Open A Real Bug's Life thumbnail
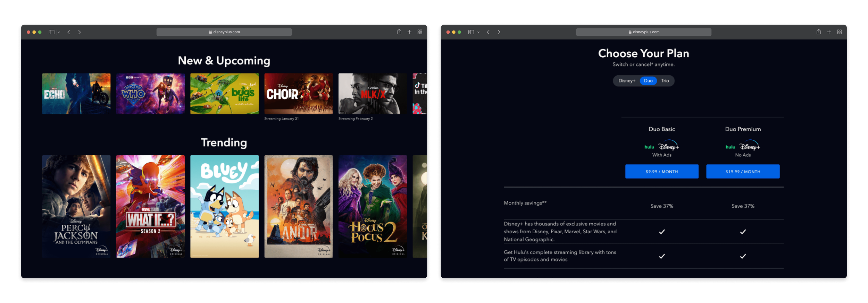Image resolution: width=868 pixels, height=303 pixels. (225, 94)
